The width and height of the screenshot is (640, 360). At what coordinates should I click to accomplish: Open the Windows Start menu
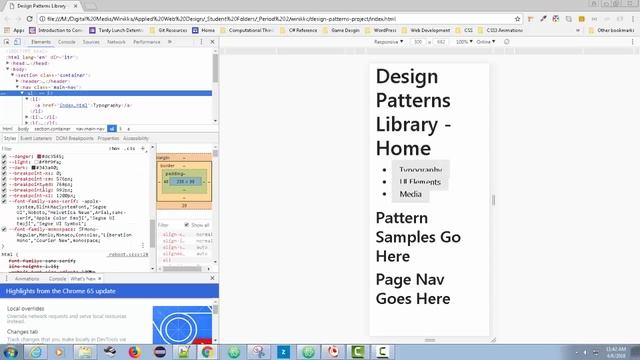coord(10,352)
